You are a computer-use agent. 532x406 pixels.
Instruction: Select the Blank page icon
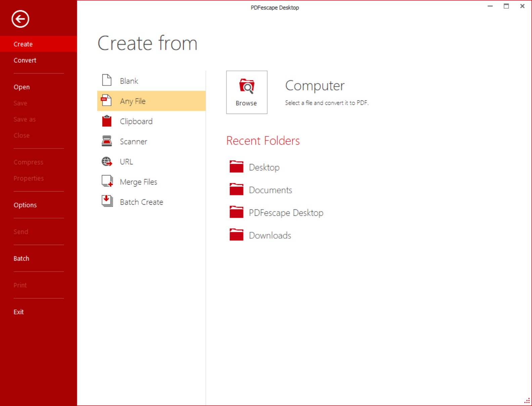[x=107, y=80]
